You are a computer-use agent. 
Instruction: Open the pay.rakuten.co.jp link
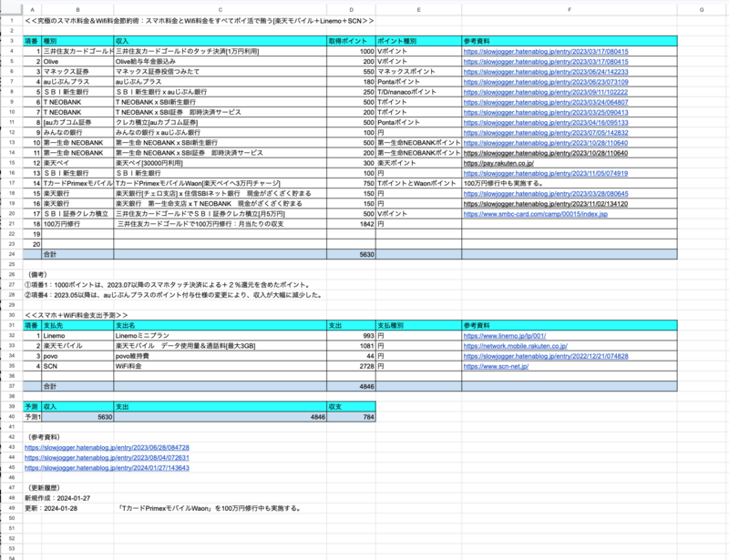(x=498, y=163)
